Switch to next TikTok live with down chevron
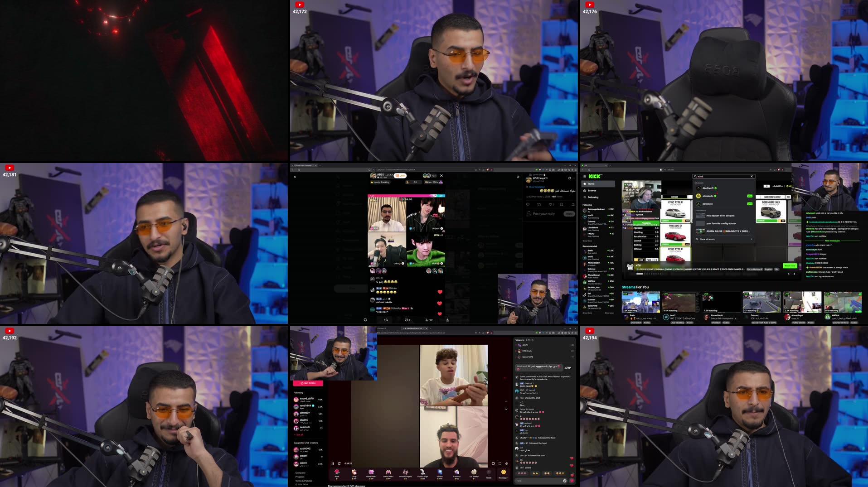This screenshot has width=868, height=487. [x=506, y=409]
